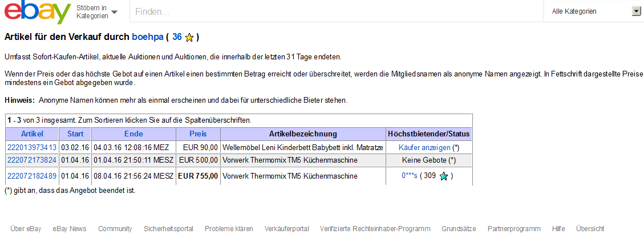Click the yellow star beside boehpa's score

click(189, 38)
